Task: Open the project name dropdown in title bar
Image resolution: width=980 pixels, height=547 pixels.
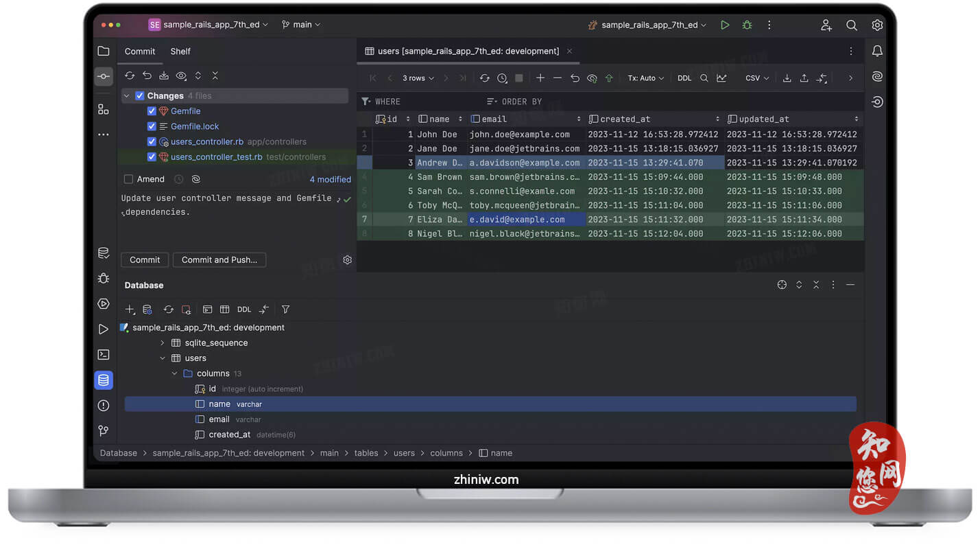Action: [208, 25]
